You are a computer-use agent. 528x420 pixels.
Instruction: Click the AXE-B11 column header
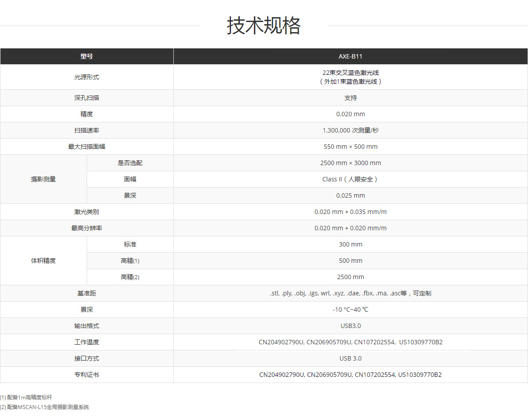click(x=350, y=56)
